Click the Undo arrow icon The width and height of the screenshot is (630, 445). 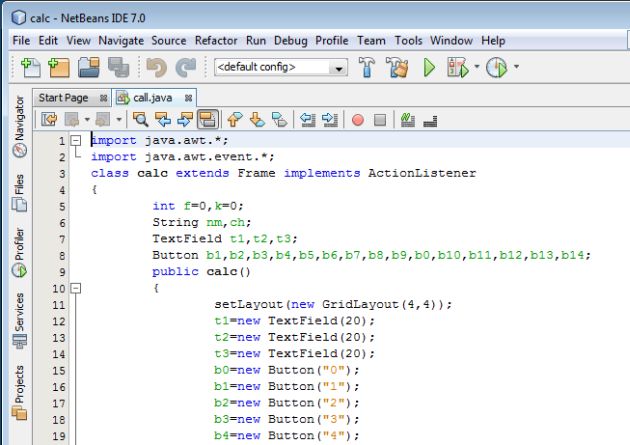tap(156, 67)
